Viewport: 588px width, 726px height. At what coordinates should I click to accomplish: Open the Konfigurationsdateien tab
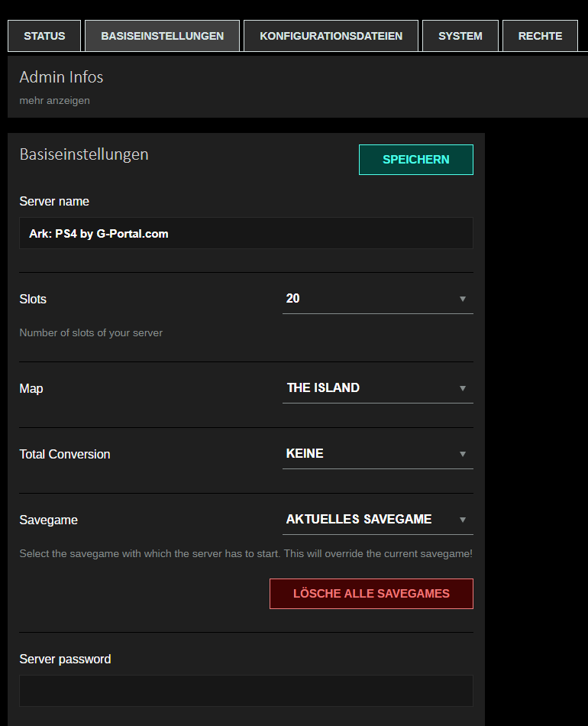point(331,36)
